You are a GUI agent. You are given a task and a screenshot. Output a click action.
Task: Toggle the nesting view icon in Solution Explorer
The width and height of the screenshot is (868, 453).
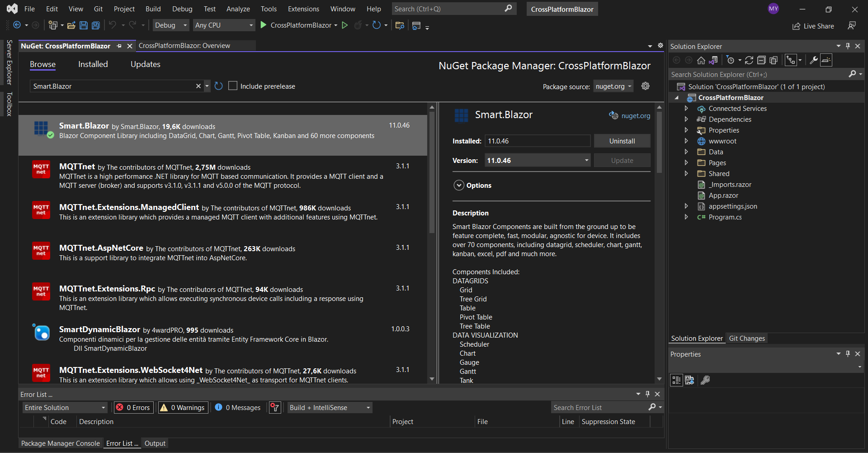click(x=791, y=60)
